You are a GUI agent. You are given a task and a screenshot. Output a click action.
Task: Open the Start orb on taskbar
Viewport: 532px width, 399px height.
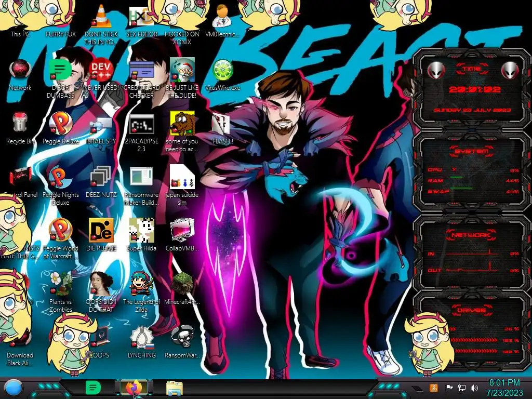(x=14, y=388)
